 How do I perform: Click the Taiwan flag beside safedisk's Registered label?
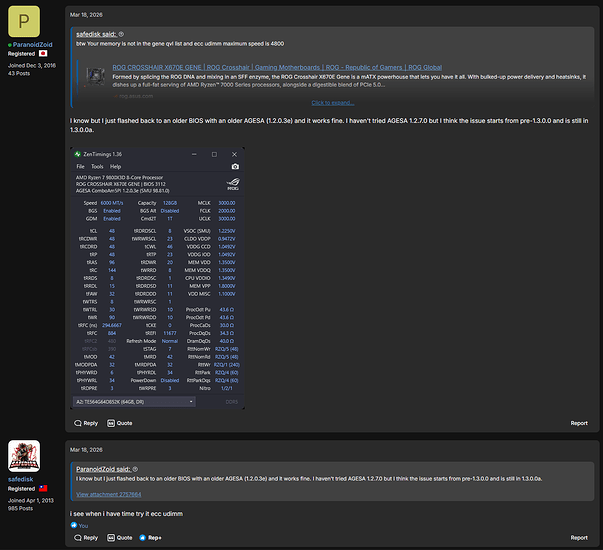point(43,488)
